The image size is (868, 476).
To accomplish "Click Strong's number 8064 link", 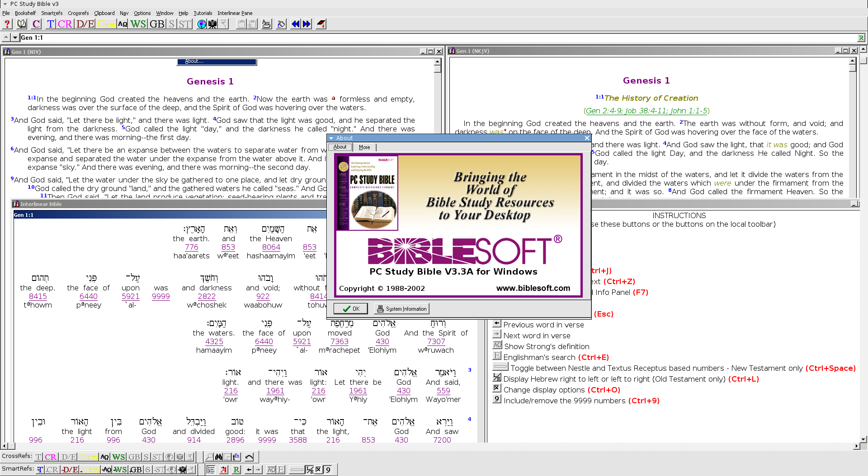I will pos(271,247).
